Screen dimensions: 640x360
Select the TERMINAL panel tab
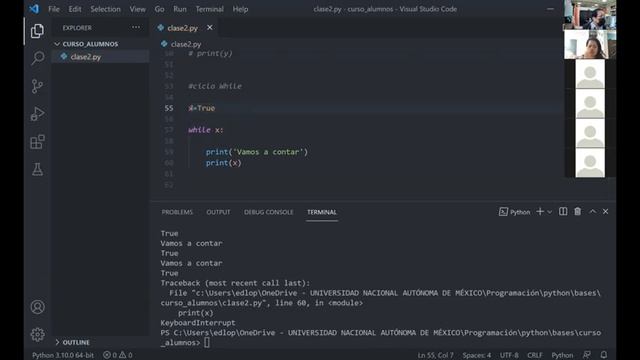322,212
